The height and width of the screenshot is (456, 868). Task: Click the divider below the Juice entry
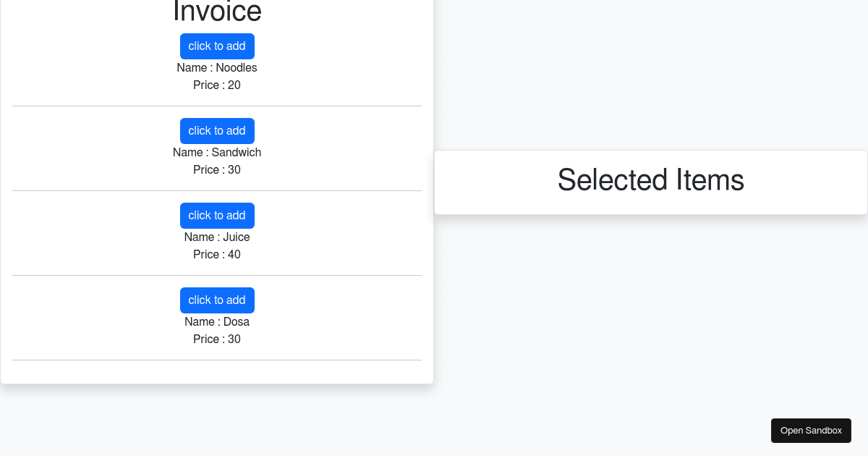tap(217, 274)
